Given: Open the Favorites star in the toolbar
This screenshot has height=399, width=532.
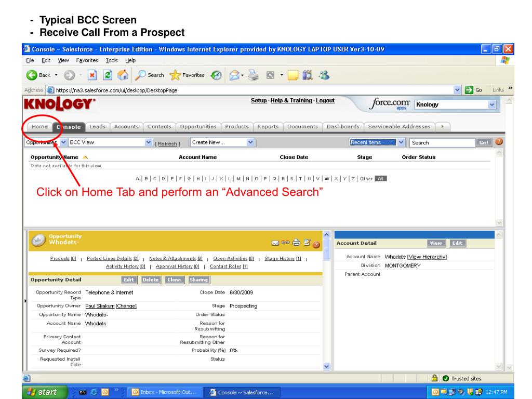Looking at the screenshot, I should (187, 75).
